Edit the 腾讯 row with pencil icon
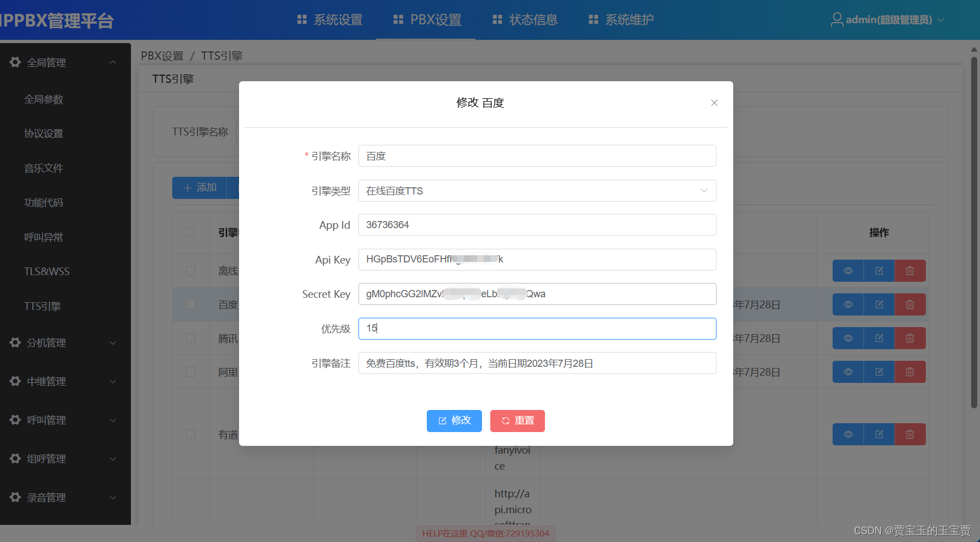Screen dimensions: 980x542 point(879,338)
